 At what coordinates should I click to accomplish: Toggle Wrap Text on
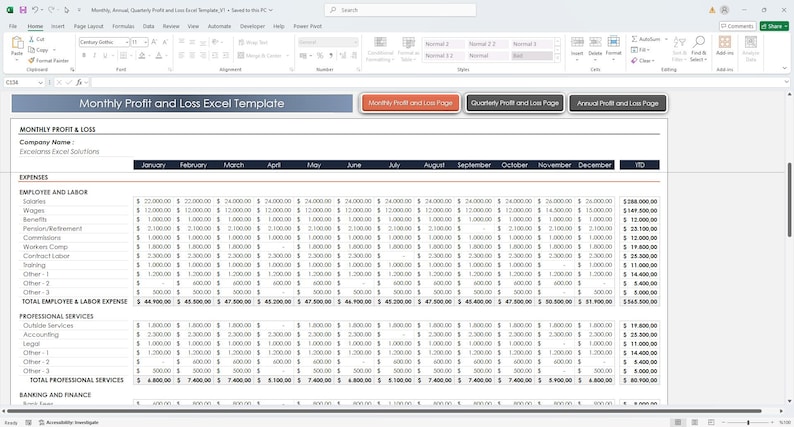[x=253, y=43]
